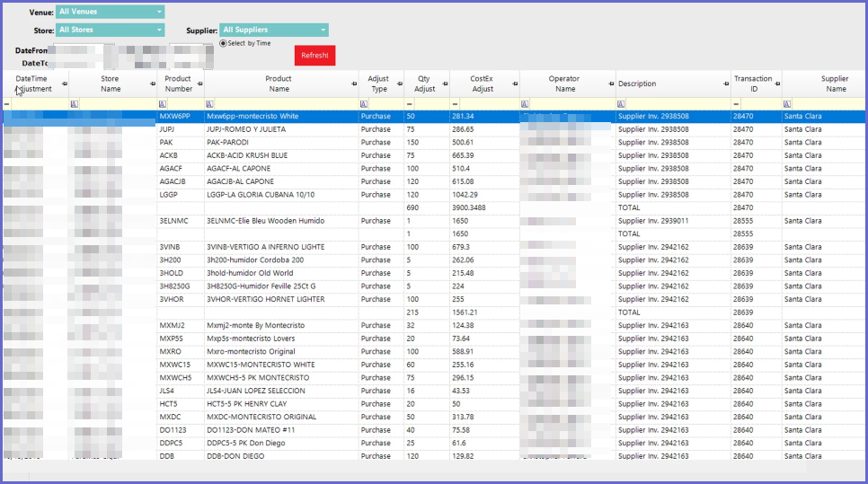Click the 3H8250G product number cell
Screen dimensions: 868x484
[x=181, y=286]
